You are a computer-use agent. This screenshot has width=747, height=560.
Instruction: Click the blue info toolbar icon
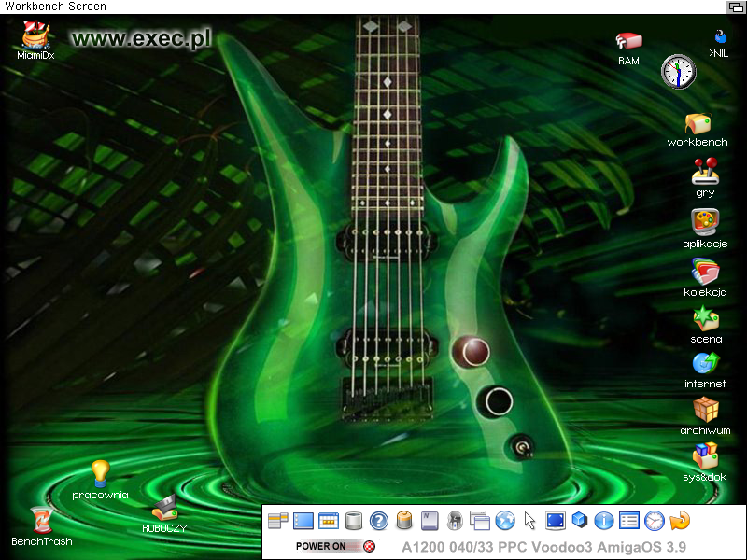pos(603,521)
